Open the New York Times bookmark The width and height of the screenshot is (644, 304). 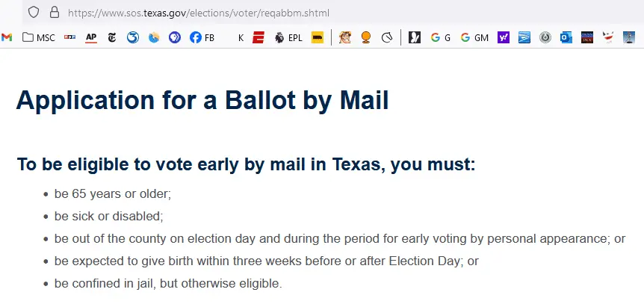tap(112, 37)
